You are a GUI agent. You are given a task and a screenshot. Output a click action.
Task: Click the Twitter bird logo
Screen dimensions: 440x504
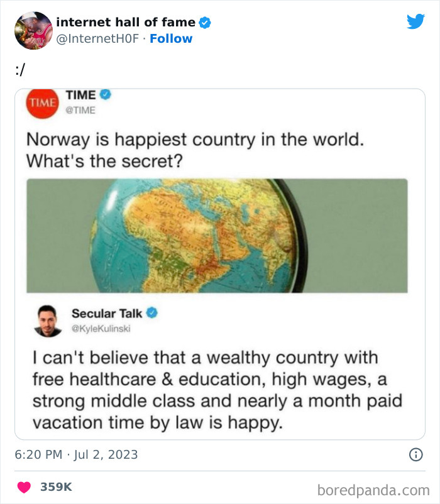[416, 21]
